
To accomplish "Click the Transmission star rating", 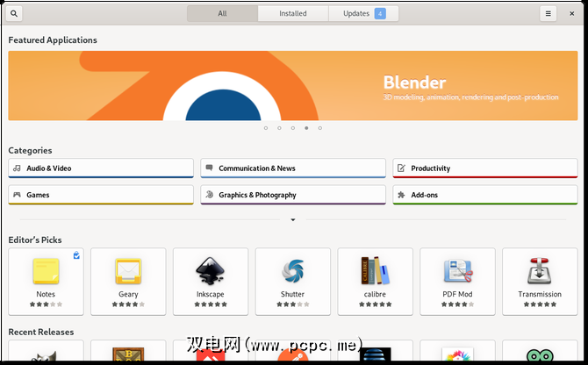I will click(x=540, y=304).
